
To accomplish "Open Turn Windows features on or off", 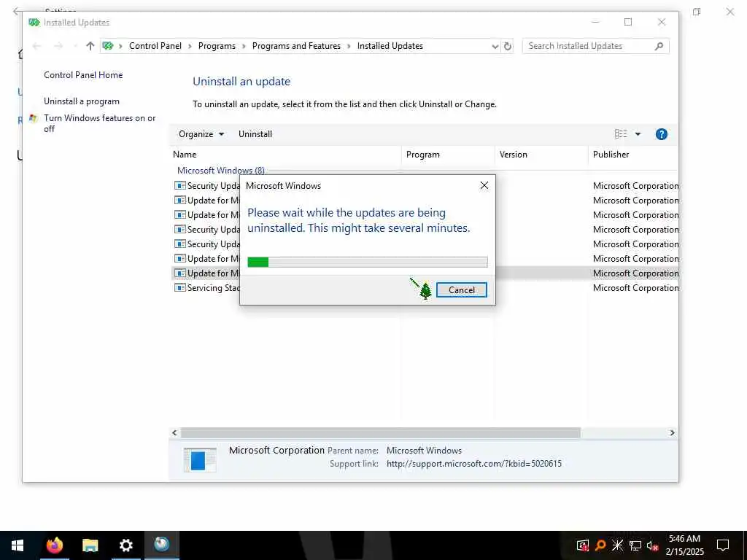I will tap(99, 123).
